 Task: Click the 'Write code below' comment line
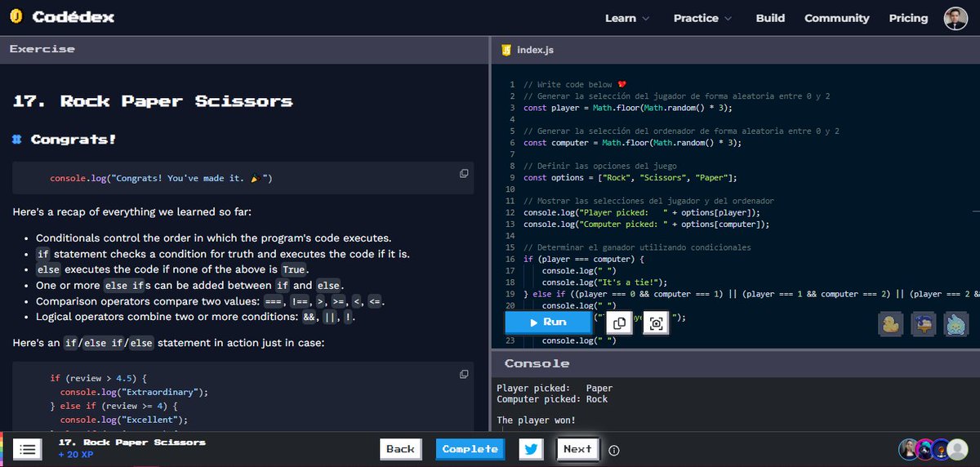(575, 84)
